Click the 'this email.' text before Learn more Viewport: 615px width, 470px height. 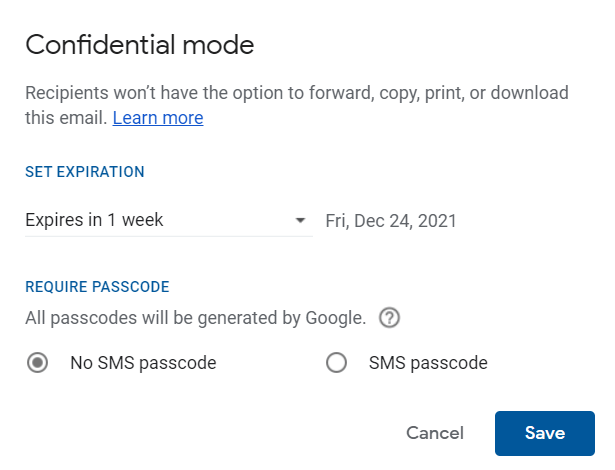pyautogui.click(x=66, y=118)
